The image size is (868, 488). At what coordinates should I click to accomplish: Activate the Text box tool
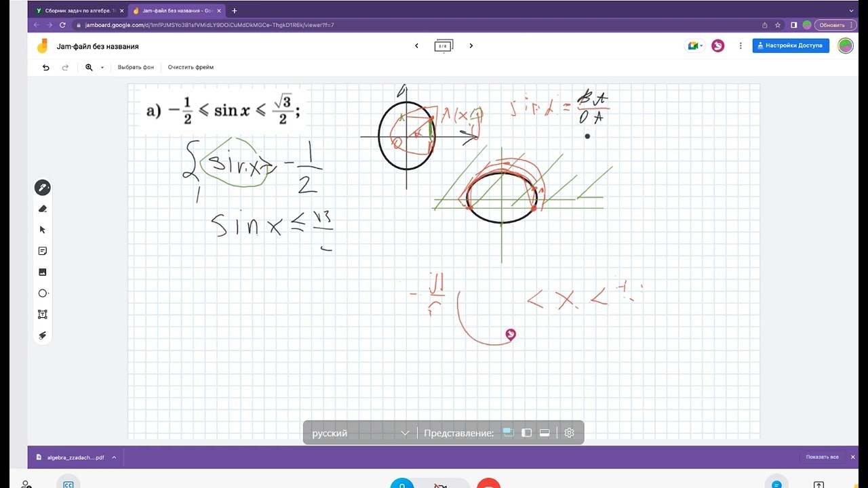pyautogui.click(x=43, y=314)
